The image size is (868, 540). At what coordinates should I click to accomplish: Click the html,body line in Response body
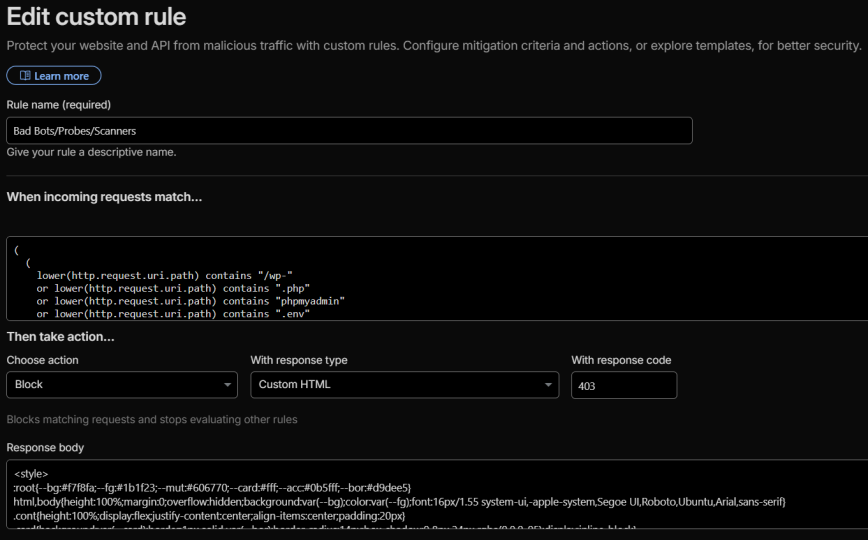tap(400, 501)
